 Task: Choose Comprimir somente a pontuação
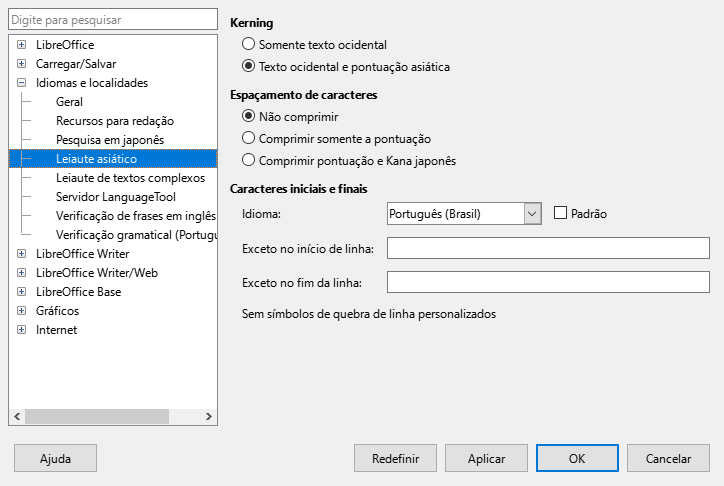(x=248, y=138)
